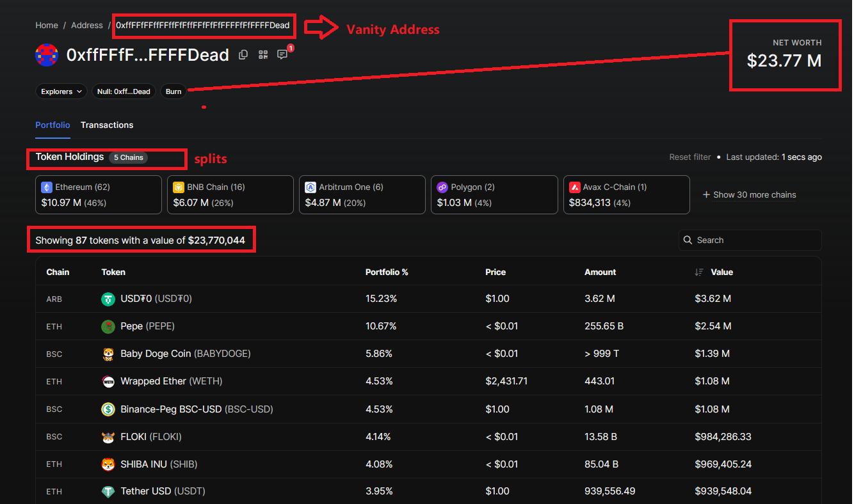The width and height of the screenshot is (854, 504).
Task: Click the Wrapped Ether token icon
Action: tap(108, 381)
